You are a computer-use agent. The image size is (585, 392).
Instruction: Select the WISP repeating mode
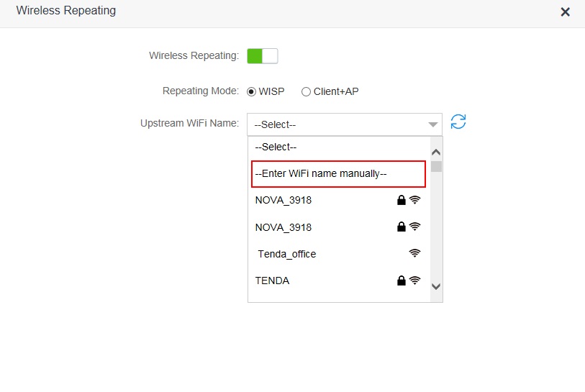[251, 92]
